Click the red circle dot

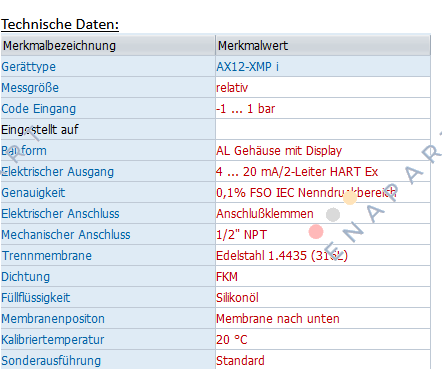pyautogui.click(x=316, y=232)
